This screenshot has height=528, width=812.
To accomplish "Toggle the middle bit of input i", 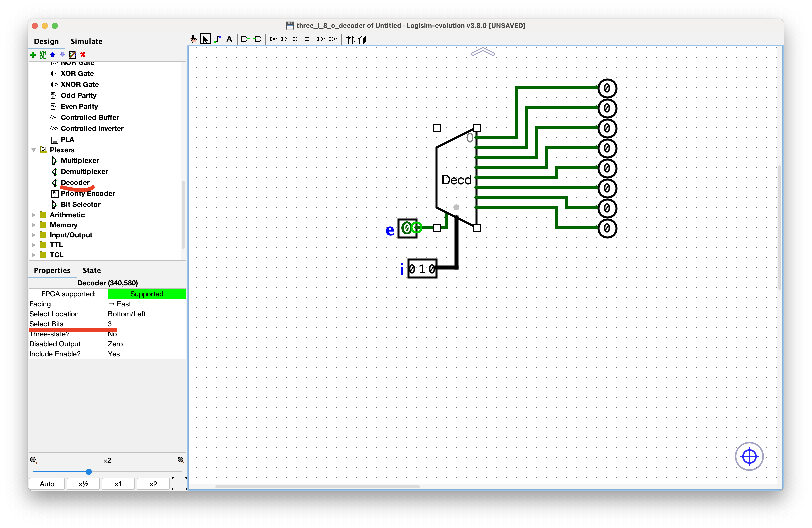I will pyautogui.click(x=423, y=269).
